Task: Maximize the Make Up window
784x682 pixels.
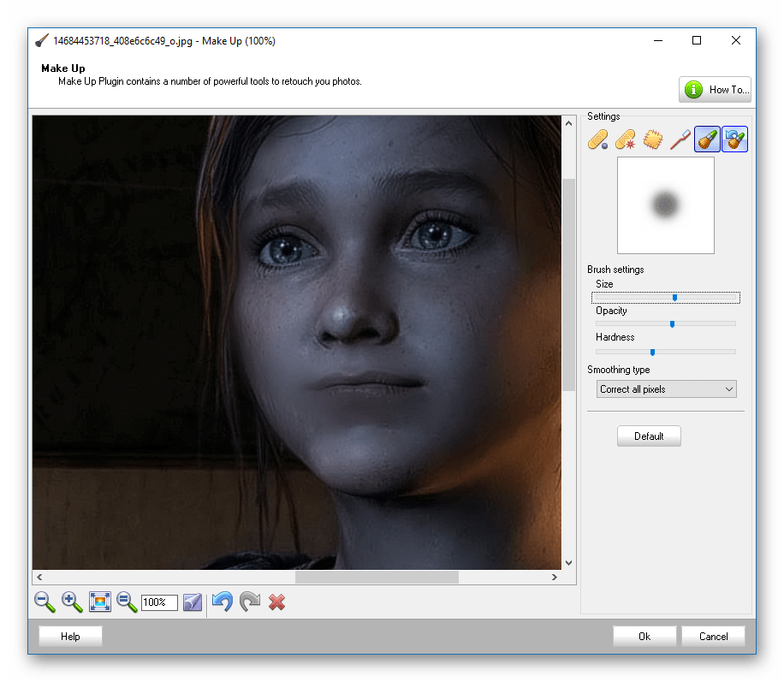Action: [x=697, y=40]
